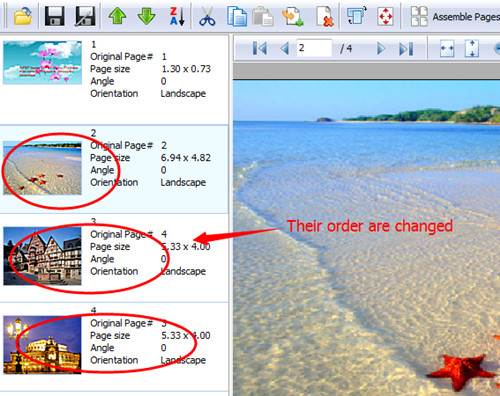Open Assemble Pages

(x=455, y=16)
